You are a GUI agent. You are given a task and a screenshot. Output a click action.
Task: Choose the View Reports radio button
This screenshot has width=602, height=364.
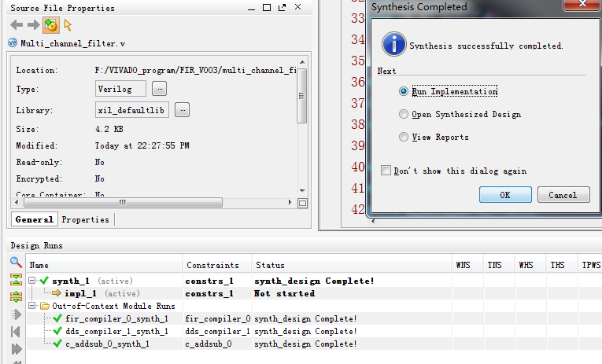tap(404, 137)
